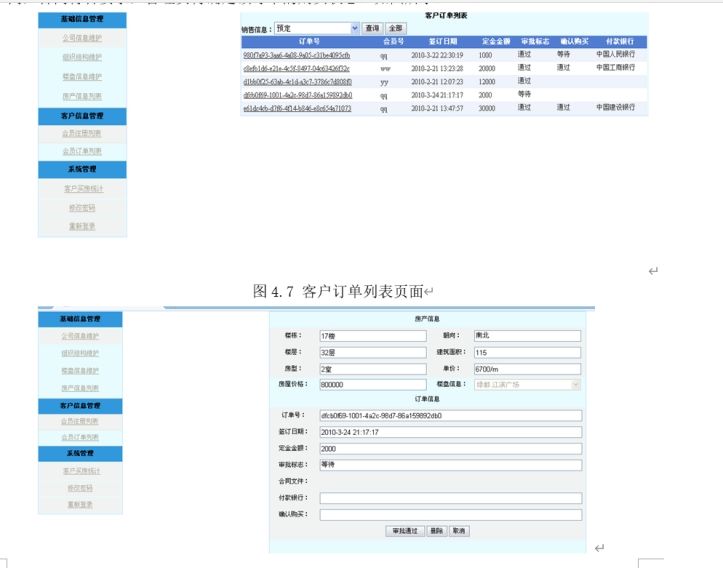Click the 定金金额 field containing 2000

click(451, 449)
